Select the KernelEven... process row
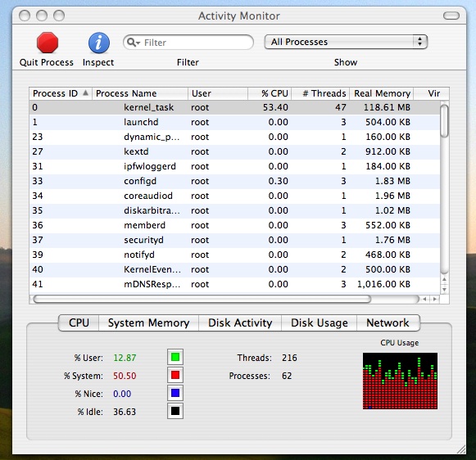This screenshot has height=460, width=476. point(234,269)
